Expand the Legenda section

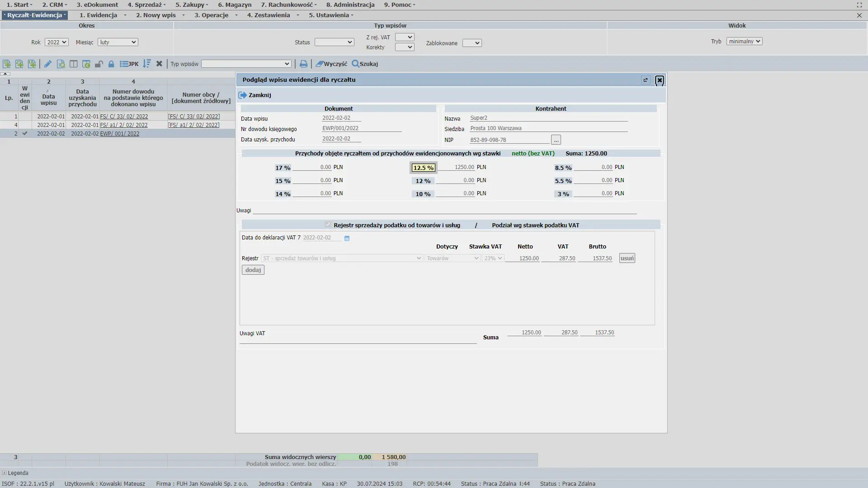pyautogui.click(x=4, y=473)
